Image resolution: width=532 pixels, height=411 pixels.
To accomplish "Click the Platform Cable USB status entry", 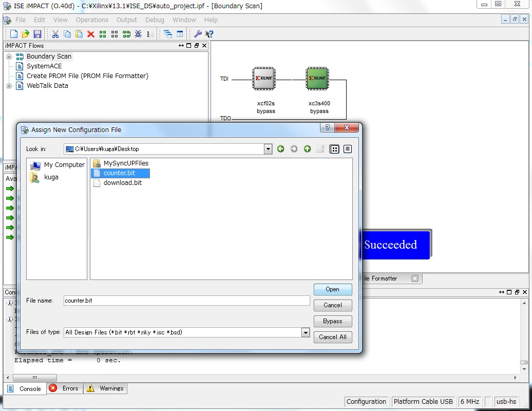I will click(x=423, y=402).
